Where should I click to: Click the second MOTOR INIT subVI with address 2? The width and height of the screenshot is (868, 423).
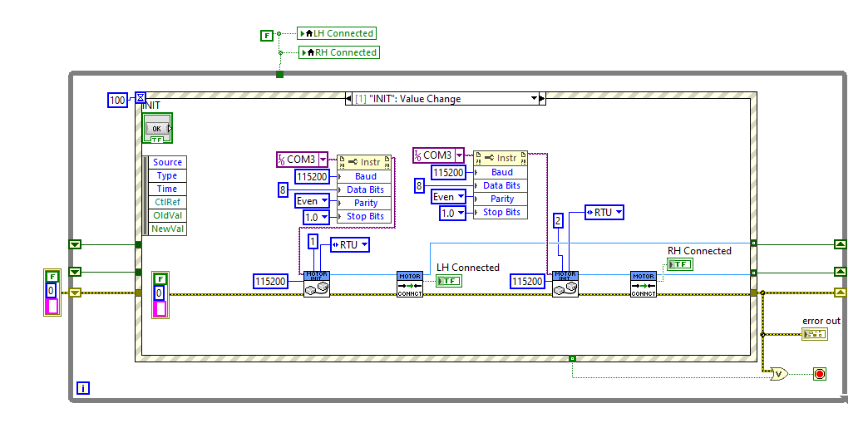point(565,284)
